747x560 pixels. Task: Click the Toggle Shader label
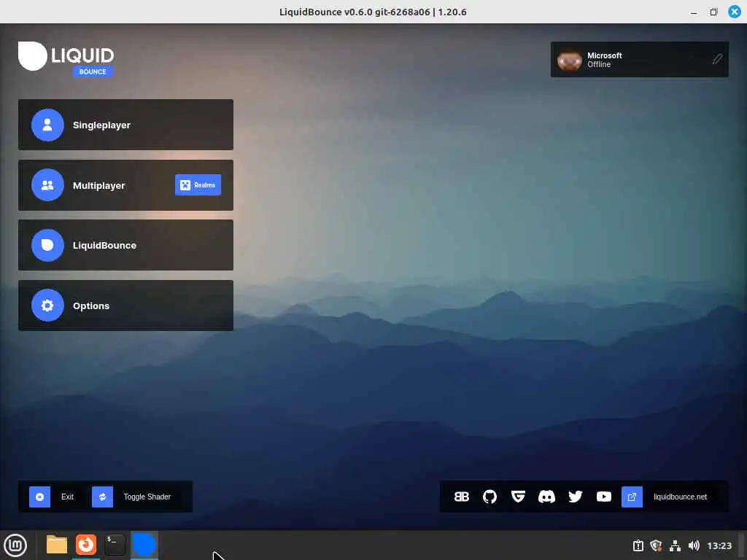pyautogui.click(x=147, y=497)
